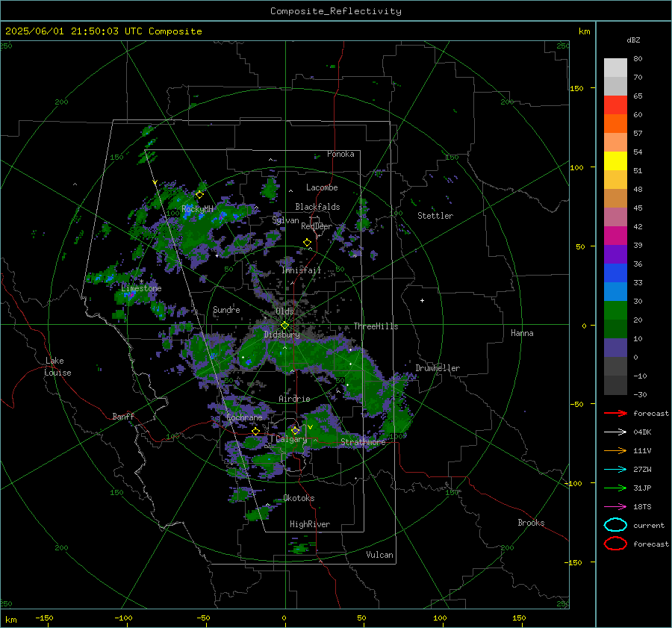Click the Airdrie label

click(x=294, y=399)
